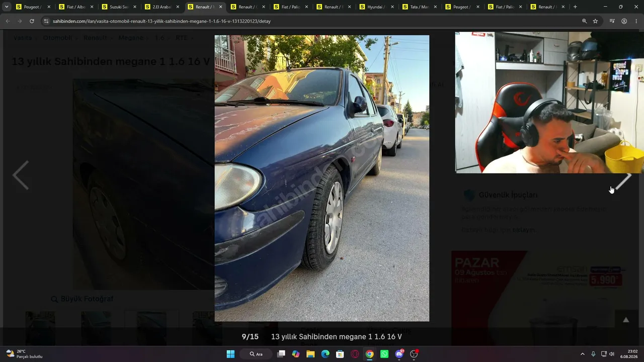Close the Hyundai tab

tap(392, 7)
